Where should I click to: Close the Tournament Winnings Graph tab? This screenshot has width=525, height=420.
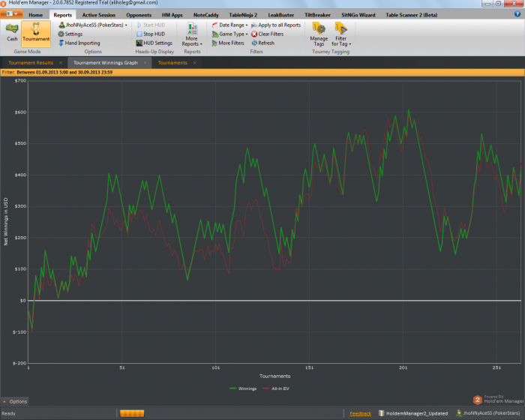tap(145, 63)
